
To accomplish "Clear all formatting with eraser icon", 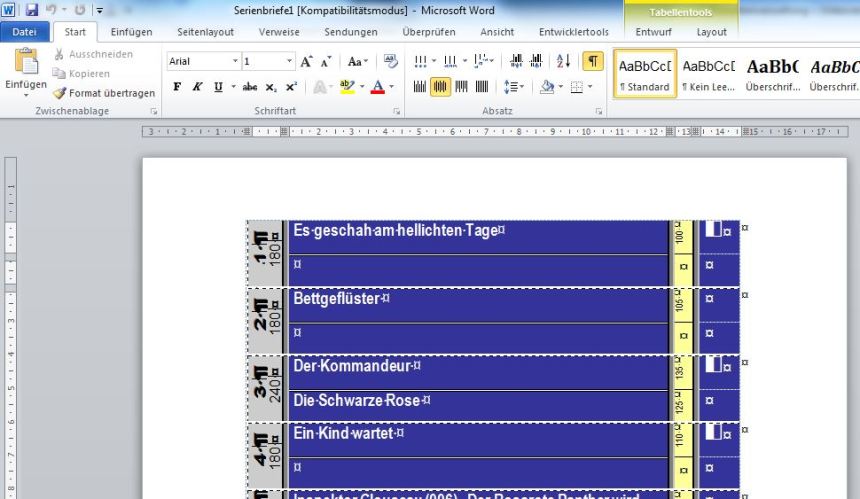I will (391, 61).
